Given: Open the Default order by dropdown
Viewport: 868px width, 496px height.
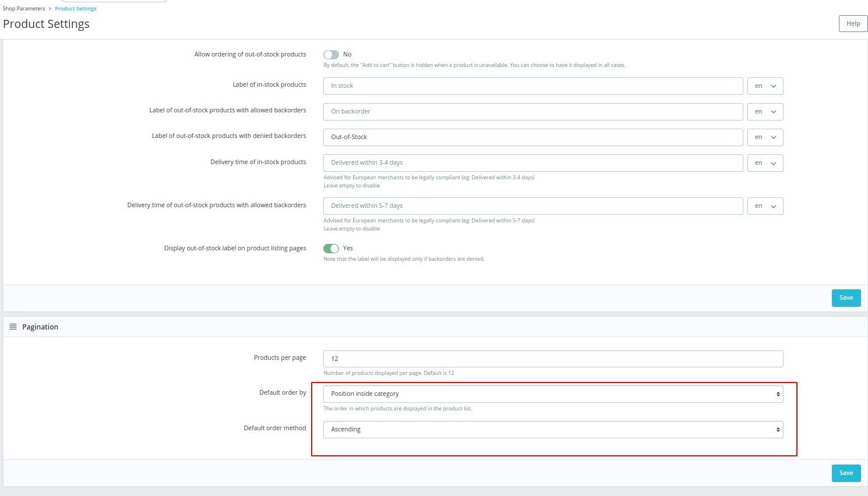Looking at the screenshot, I should (553, 394).
